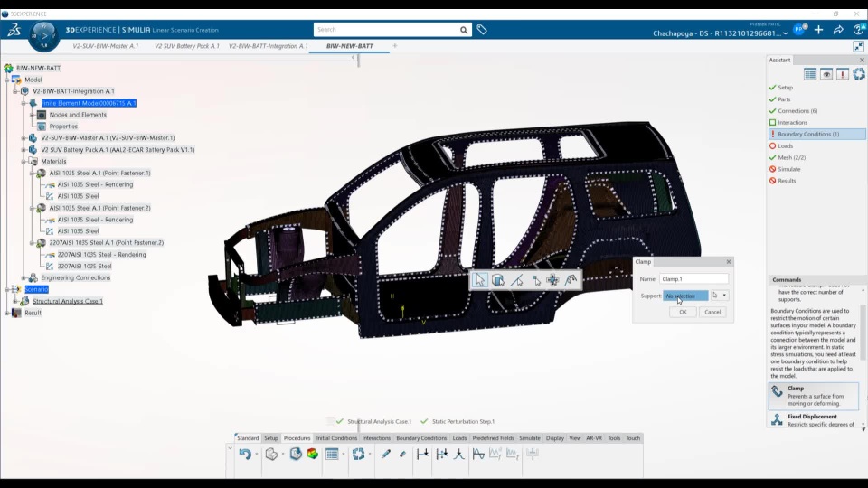
Task: Click the Dassault 3DS logo
Action: [x=14, y=30]
